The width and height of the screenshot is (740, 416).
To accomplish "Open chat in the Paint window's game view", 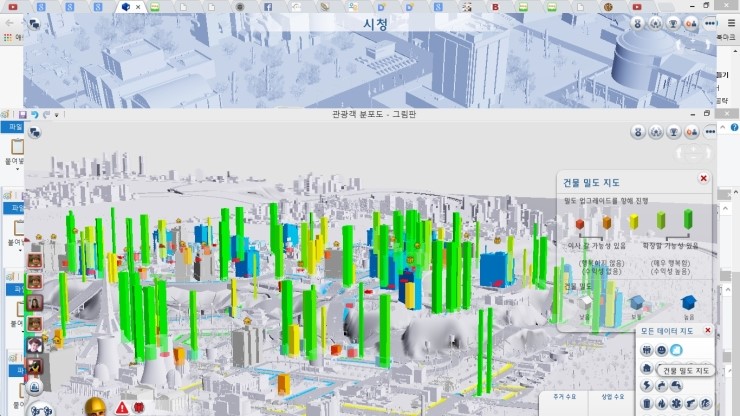I will pos(34,133).
